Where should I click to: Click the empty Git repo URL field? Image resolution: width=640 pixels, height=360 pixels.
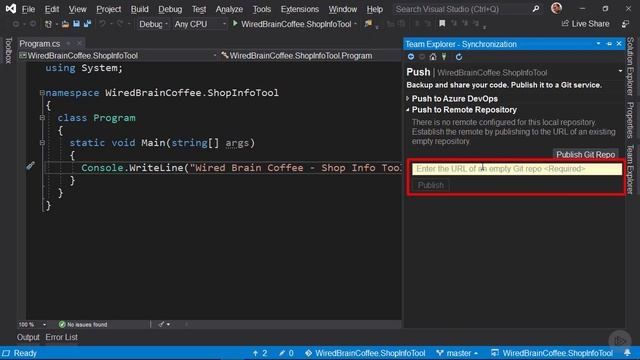click(517, 169)
